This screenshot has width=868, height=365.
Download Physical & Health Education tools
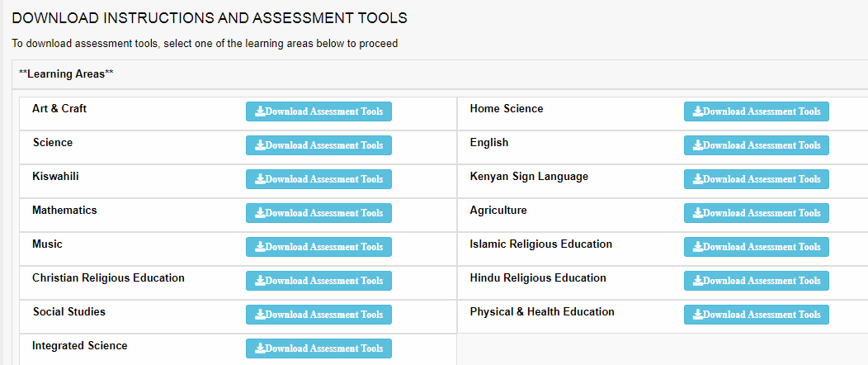pyautogui.click(x=756, y=315)
